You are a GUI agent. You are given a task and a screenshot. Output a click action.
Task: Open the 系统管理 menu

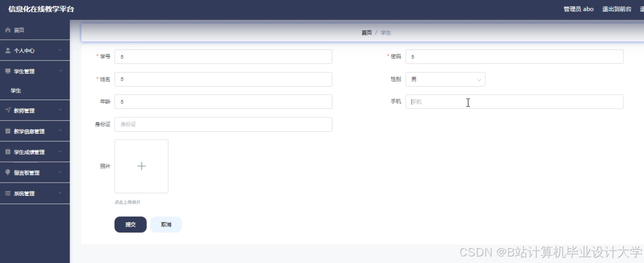click(x=35, y=193)
